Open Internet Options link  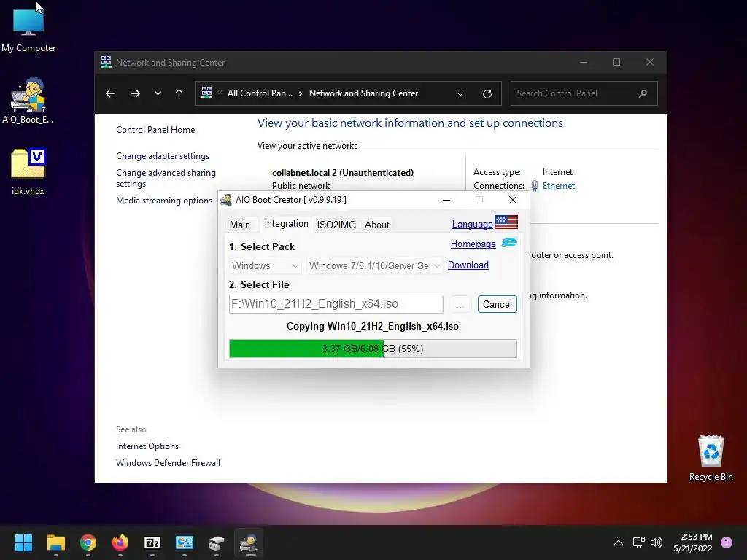pos(147,446)
